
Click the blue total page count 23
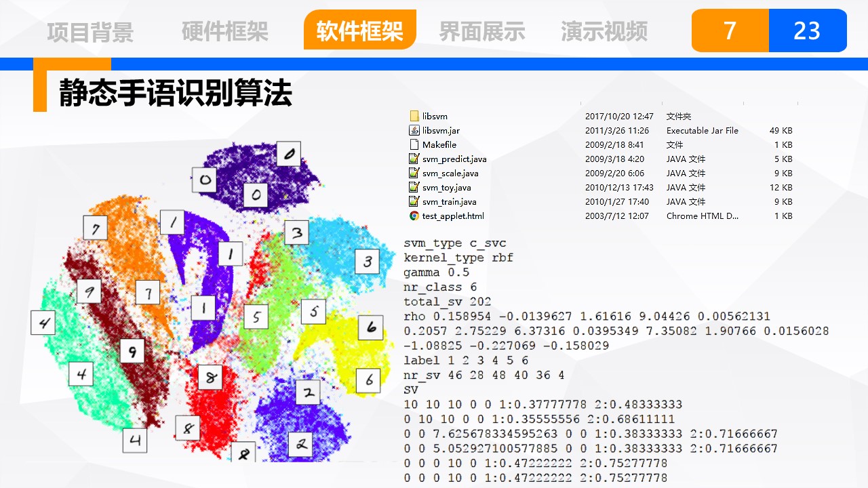[x=807, y=30]
